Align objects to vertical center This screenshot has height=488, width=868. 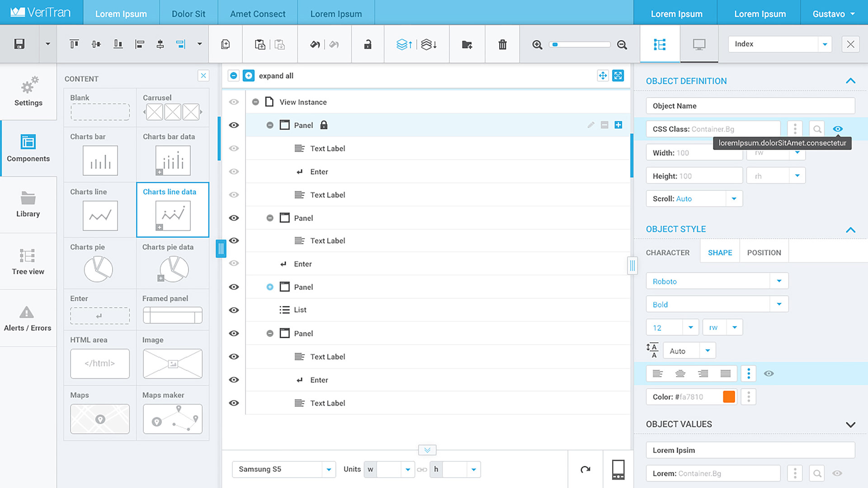pyautogui.click(x=96, y=44)
